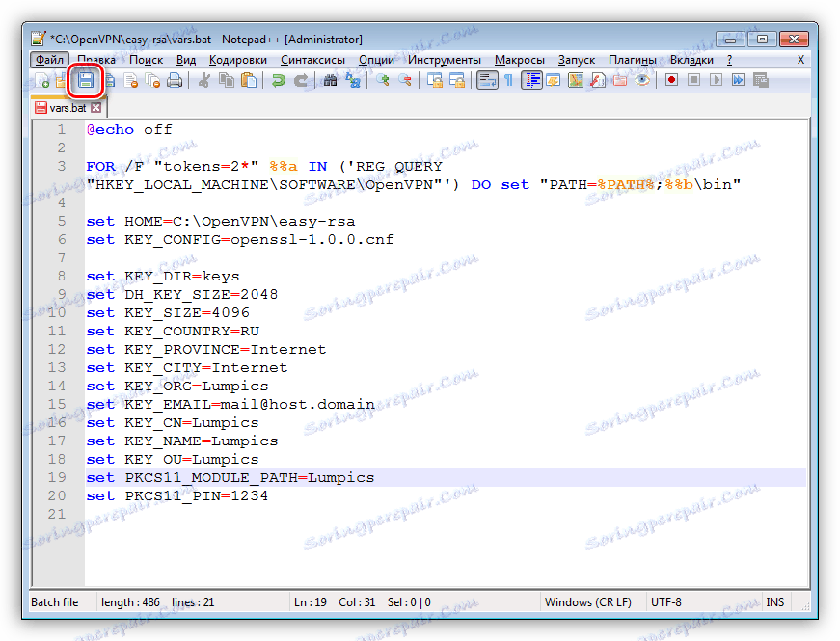Screen dimensions: 840x641
Task: Open the Файл menu
Action: 49,60
